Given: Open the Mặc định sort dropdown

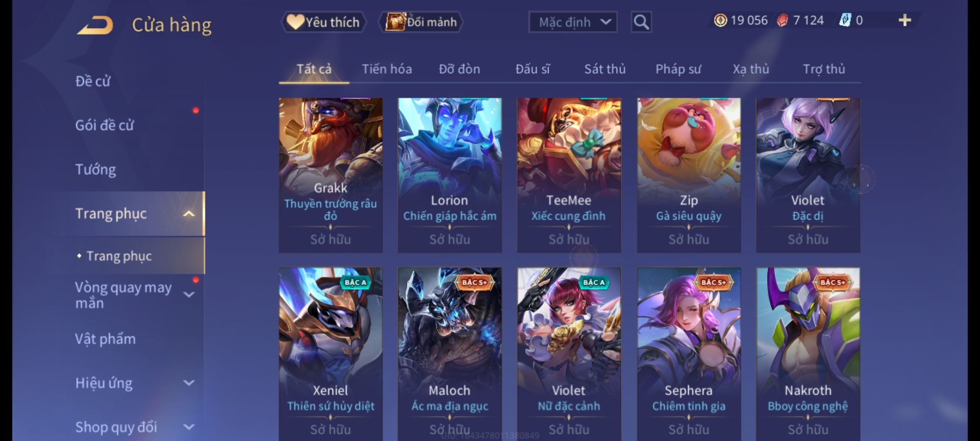Looking at the screenshot, I should coord(572,22).
